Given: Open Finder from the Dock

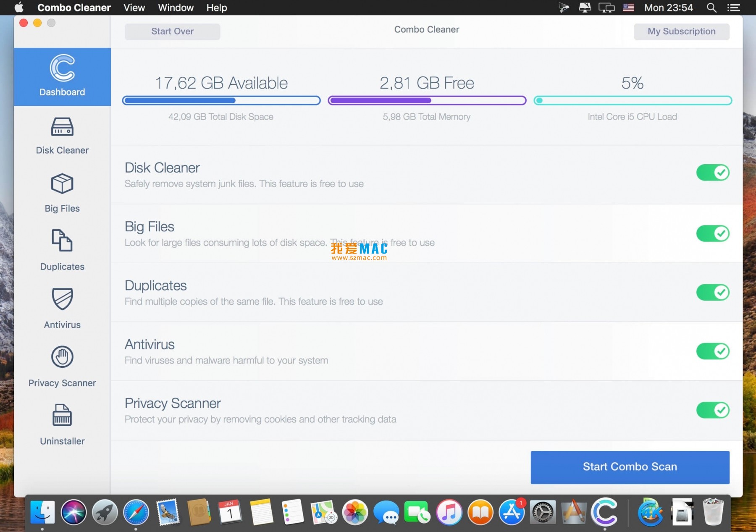Looking at the screenshot, I should (x=42, y=512).
